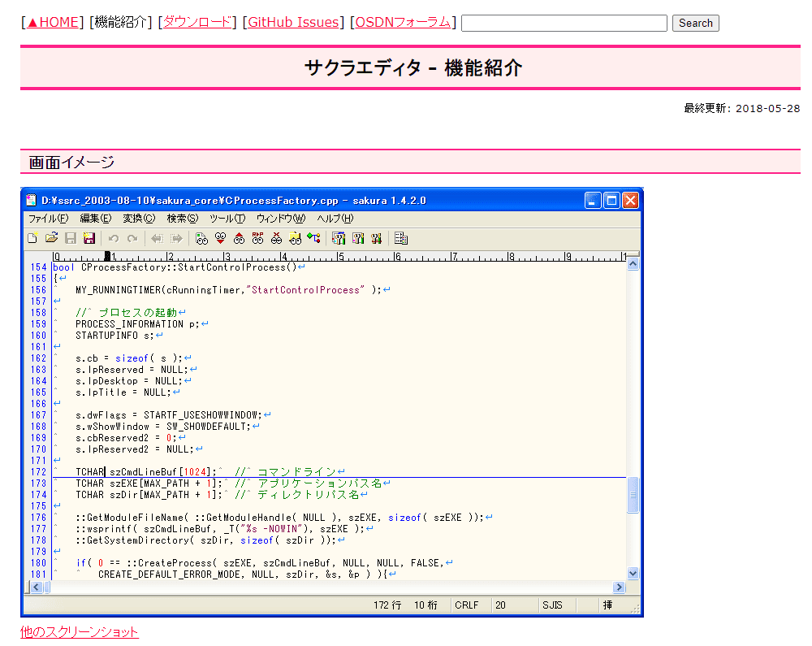Open the 変換(C) menu
812x646 pixels.
(139, 219)
